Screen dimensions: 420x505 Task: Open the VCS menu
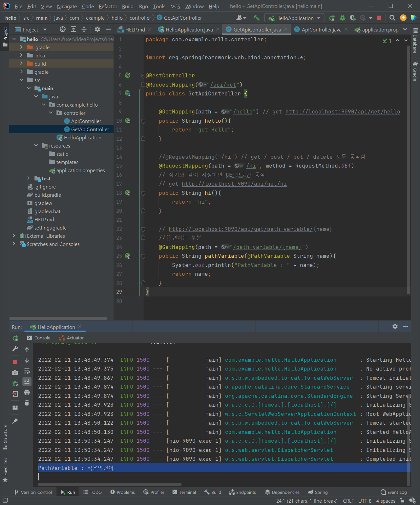coord(175,6)
